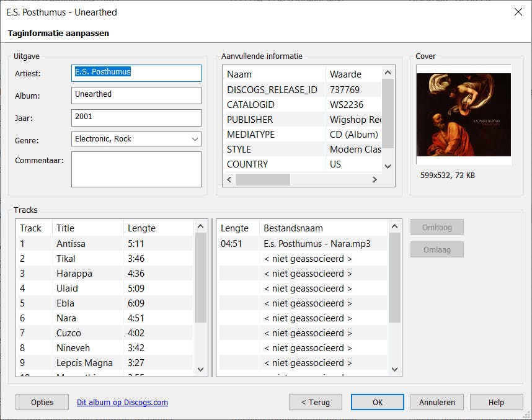Click value 737769 in additional info

[x=345, y=89]
